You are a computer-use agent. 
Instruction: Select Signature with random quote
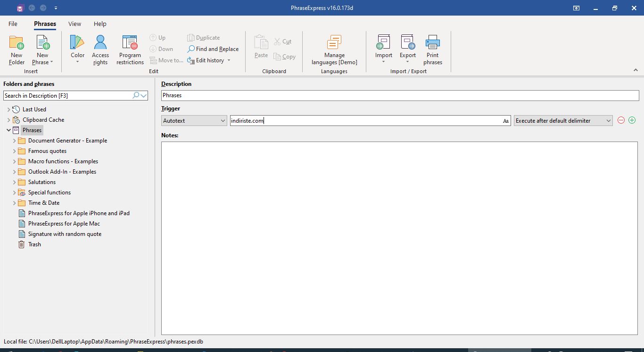[65, 234]
